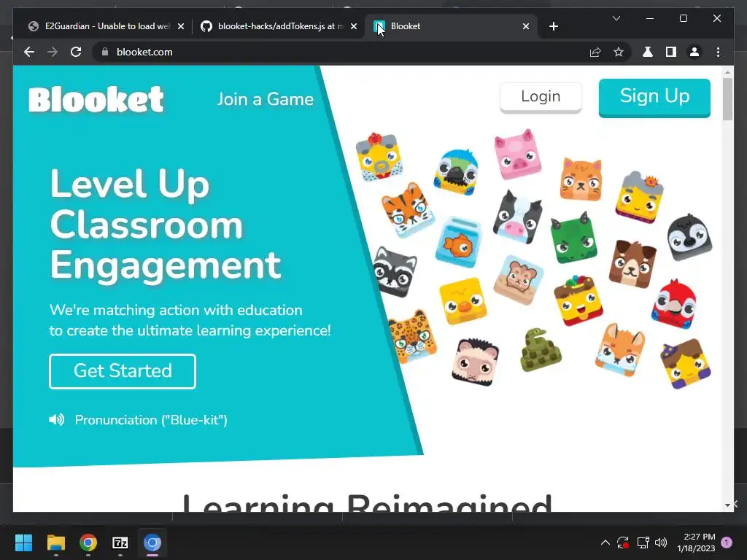The image size is (747, 560).
Task: Click scrollbar up arrow
Action: click(727, 72)
